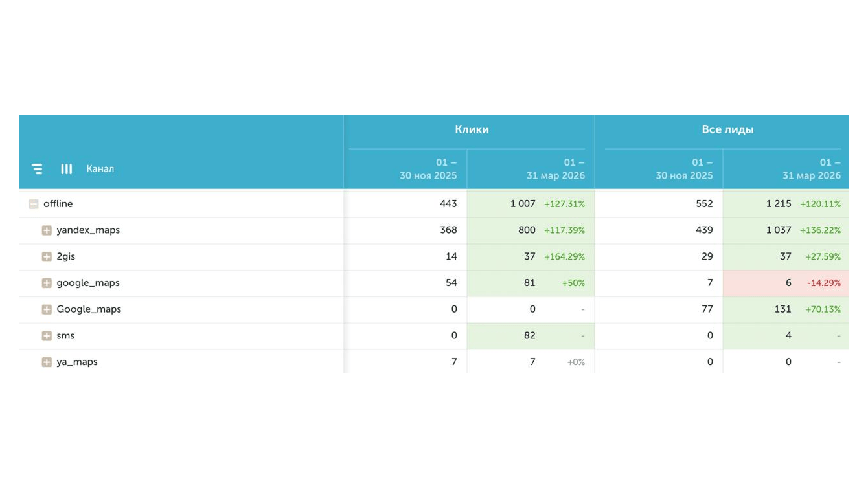Expand the capitalized Google_maps row
868x488 pixels.
pos(47,309)
